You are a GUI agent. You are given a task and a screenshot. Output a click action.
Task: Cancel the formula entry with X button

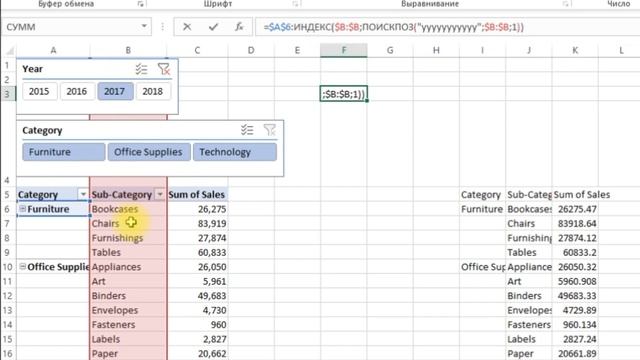click(x=187, y=27)
